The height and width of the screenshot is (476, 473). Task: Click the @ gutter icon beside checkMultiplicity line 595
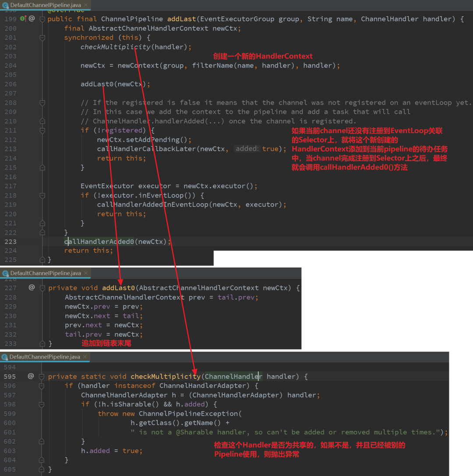pyautogui.click(x=31, y=376)
